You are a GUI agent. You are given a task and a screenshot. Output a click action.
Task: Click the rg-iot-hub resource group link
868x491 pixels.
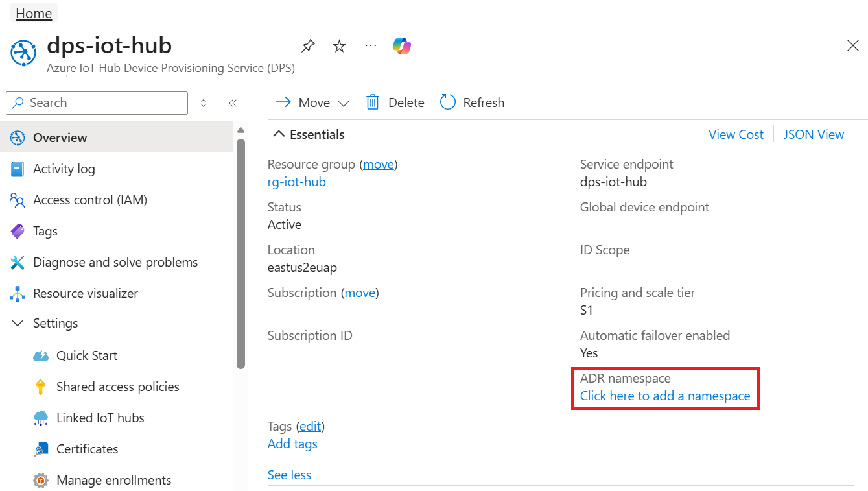point(297,182)
